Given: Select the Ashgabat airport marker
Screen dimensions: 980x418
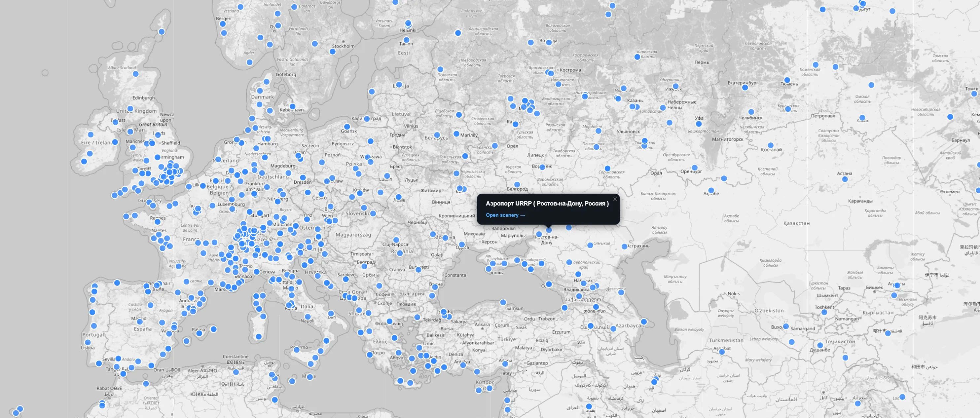Looking at the screenshot, I should [722, 352].
